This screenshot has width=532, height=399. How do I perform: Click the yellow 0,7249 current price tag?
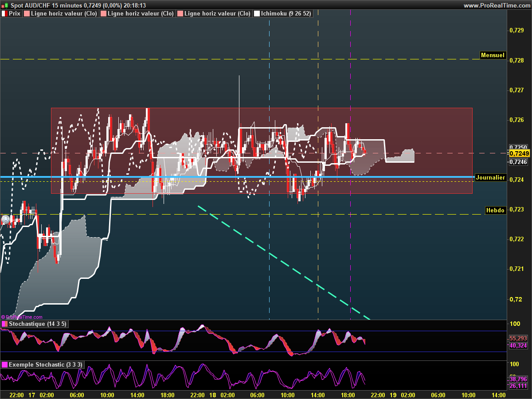tap(519, 153)
